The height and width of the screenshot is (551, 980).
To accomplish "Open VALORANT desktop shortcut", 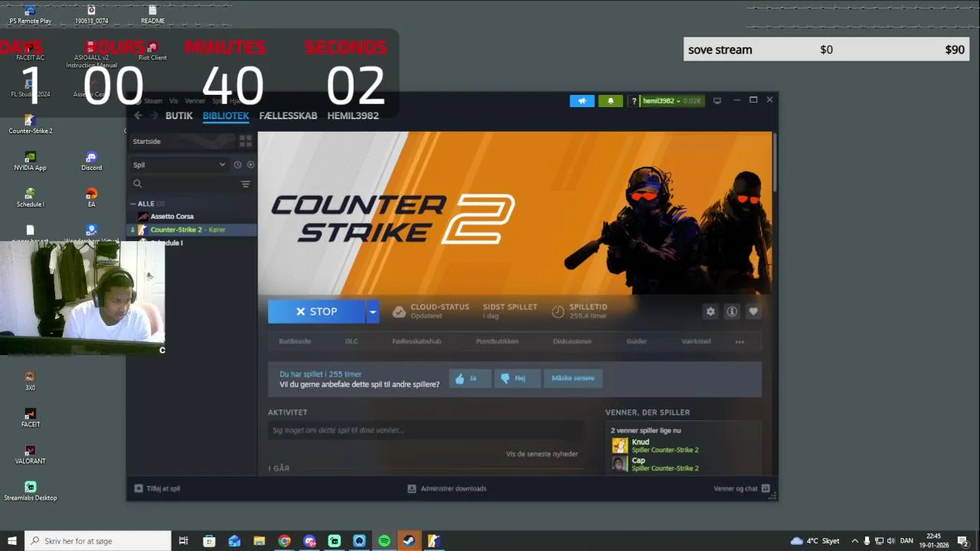I will (x=30, y=455).
